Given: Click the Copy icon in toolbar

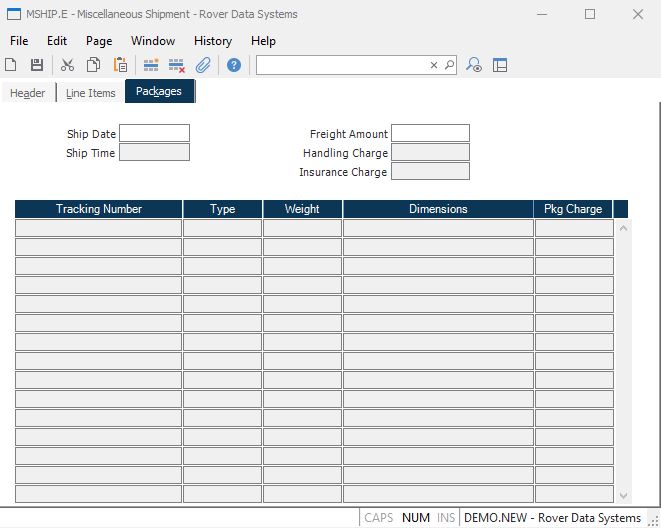Looking at the screenshot, I should (x=93, y=65).
